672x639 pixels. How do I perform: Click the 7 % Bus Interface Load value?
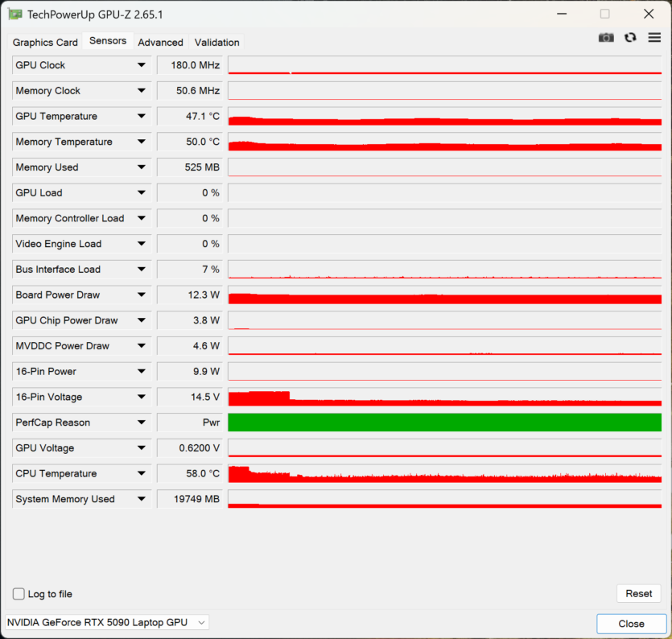[190, 269]
